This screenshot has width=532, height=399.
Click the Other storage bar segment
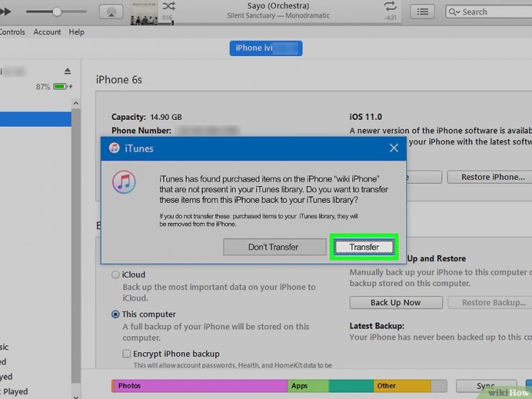point(403,386)
